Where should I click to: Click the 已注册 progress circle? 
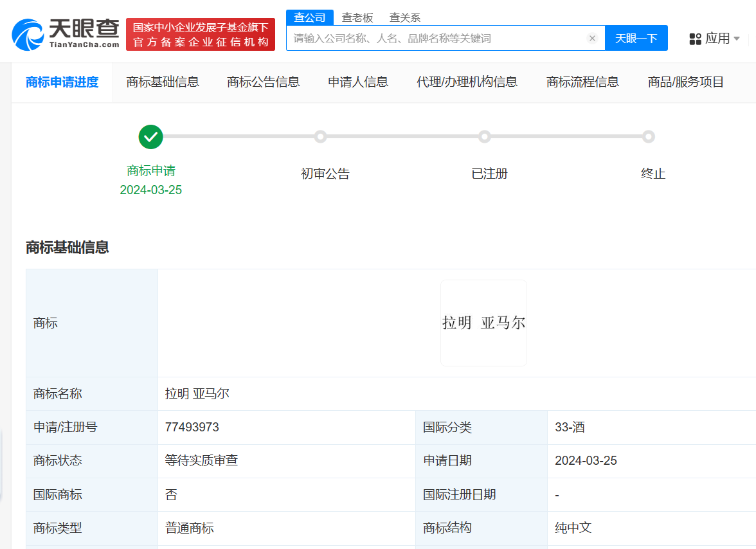[x=485, y=137]
